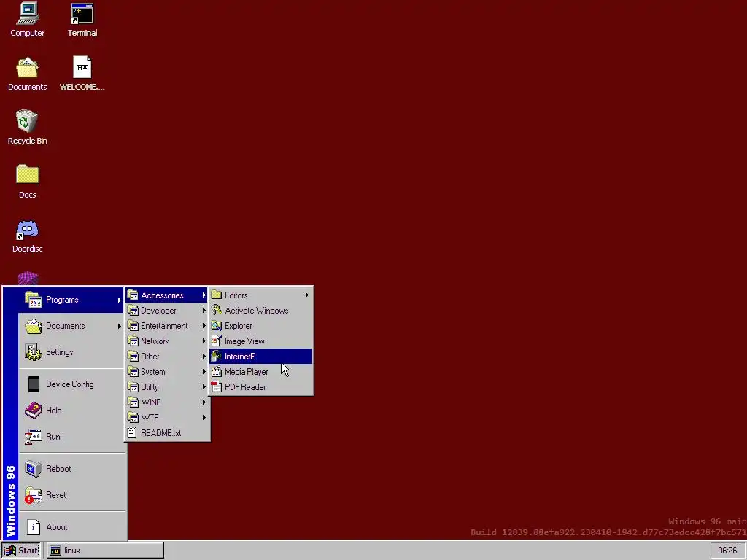Click the PDF Reader icon
The height and width of the screenshot is (560, 747).
point(217,386)
